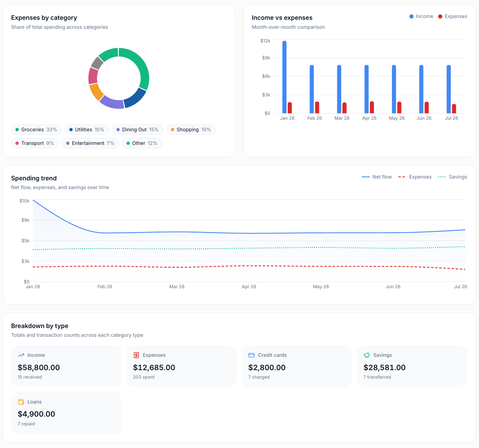Click the "$10k" trend chart axis label
Image resolution: width=479 pixels, height=448 pixels.
point(25,201)
